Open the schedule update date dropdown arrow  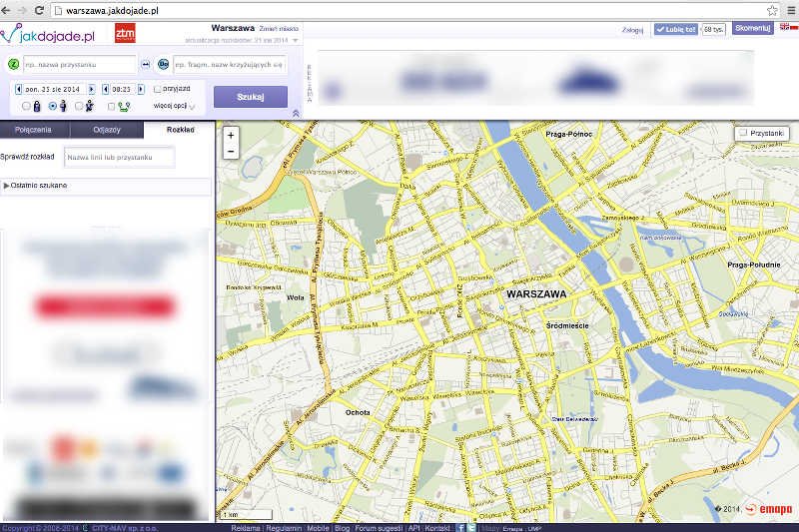tap(296, 41)
